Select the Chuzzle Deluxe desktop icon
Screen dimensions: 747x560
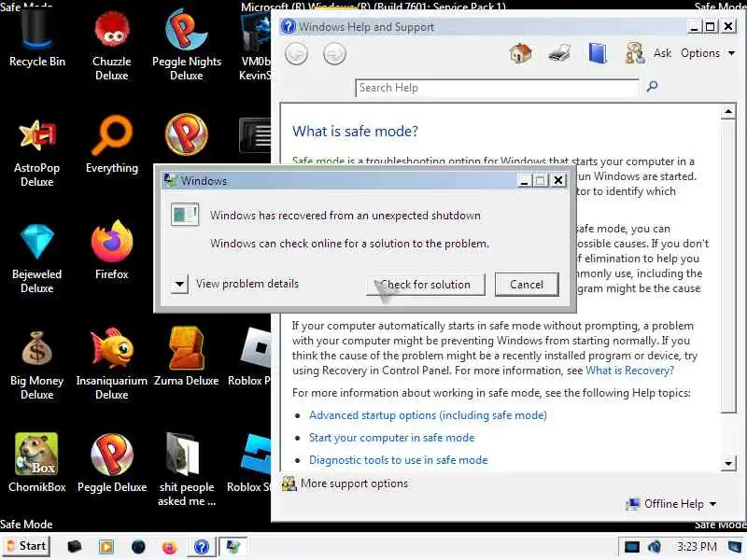click(111, 45)
